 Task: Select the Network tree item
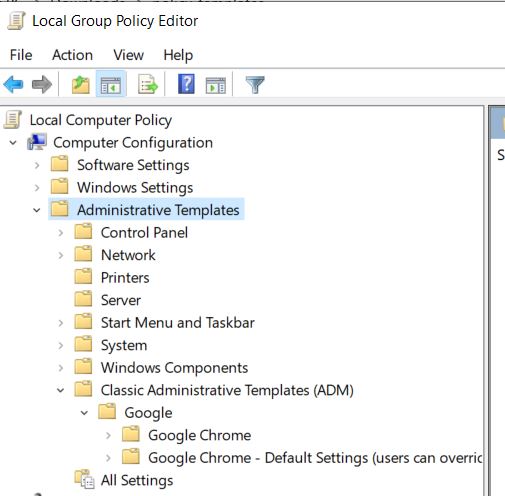(128, 255)
